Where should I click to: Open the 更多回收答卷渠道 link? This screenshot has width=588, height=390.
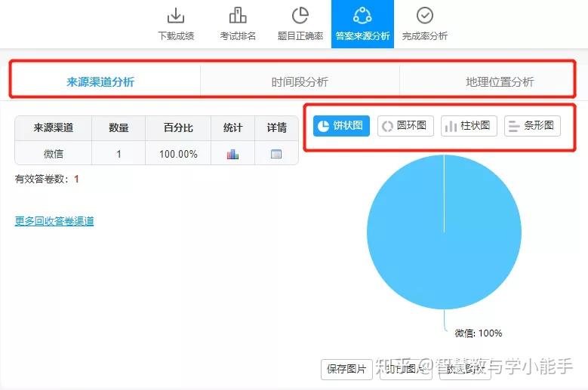click(54, 221)
